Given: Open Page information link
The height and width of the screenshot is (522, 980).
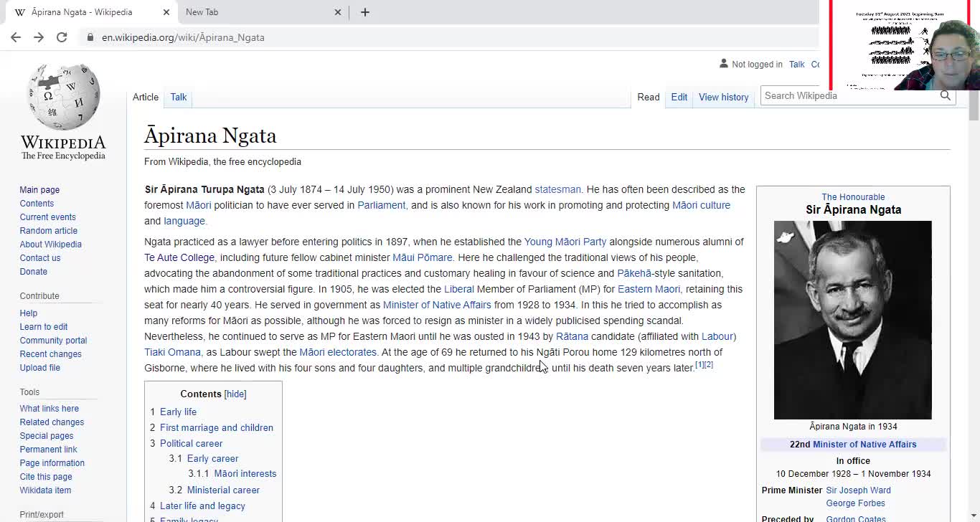Looking at the screenshot, I should 52,463.
